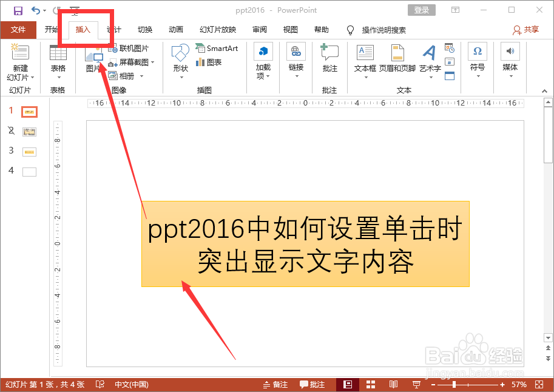The image size is (554, 392).
Task: Switch to normal view icon
Action: click(x=348, y=384)
